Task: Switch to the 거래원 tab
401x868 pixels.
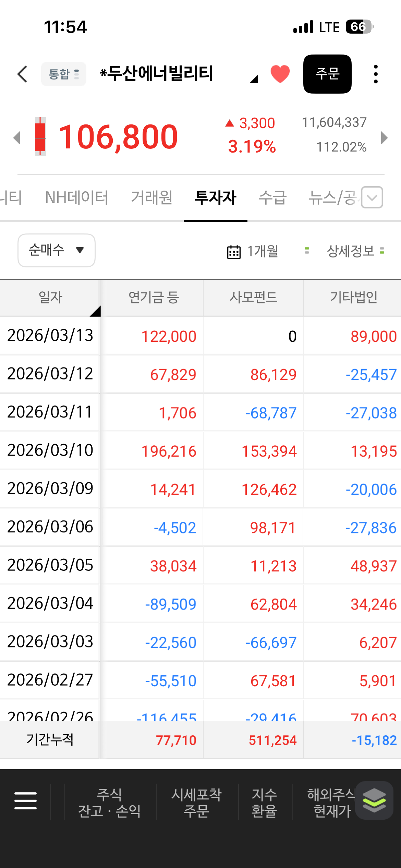Action: [x=151, y=198]
